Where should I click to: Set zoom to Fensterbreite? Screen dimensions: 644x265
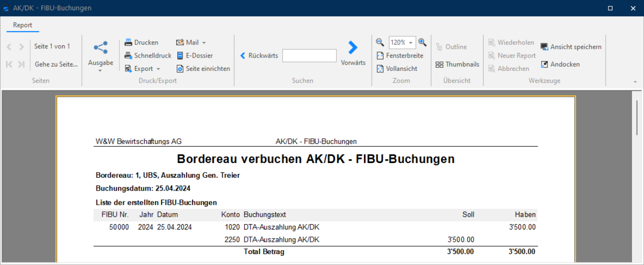pos(400,56)
